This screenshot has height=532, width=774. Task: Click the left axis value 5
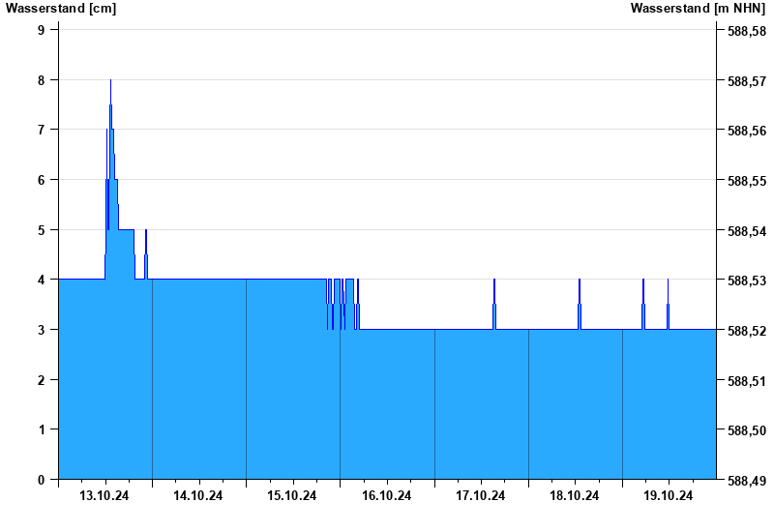pos(41,230)
